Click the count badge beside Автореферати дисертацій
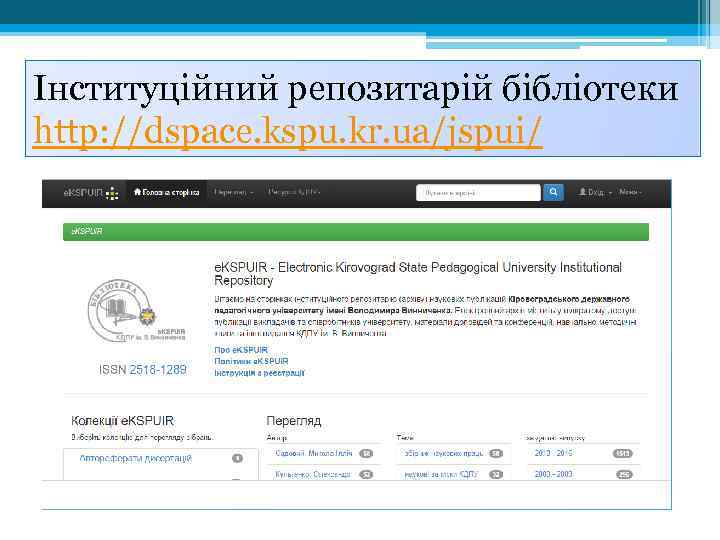 [237, 458]
